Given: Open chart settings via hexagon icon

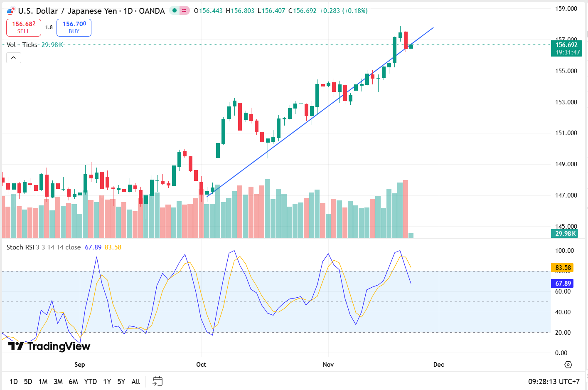Looking at the screenshot, I should click(x=568, y=365).
